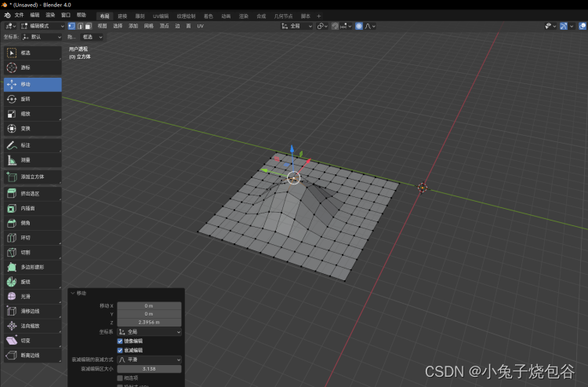Open 坐标系 全局 dropdown in panel
The height and width of the screenshot is (387, 588).
[x=150, y=332]
